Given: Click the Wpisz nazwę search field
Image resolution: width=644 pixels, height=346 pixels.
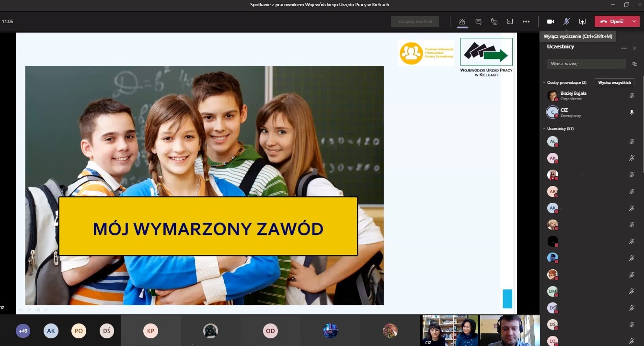Looking at the screenshot, I should 586,64.
